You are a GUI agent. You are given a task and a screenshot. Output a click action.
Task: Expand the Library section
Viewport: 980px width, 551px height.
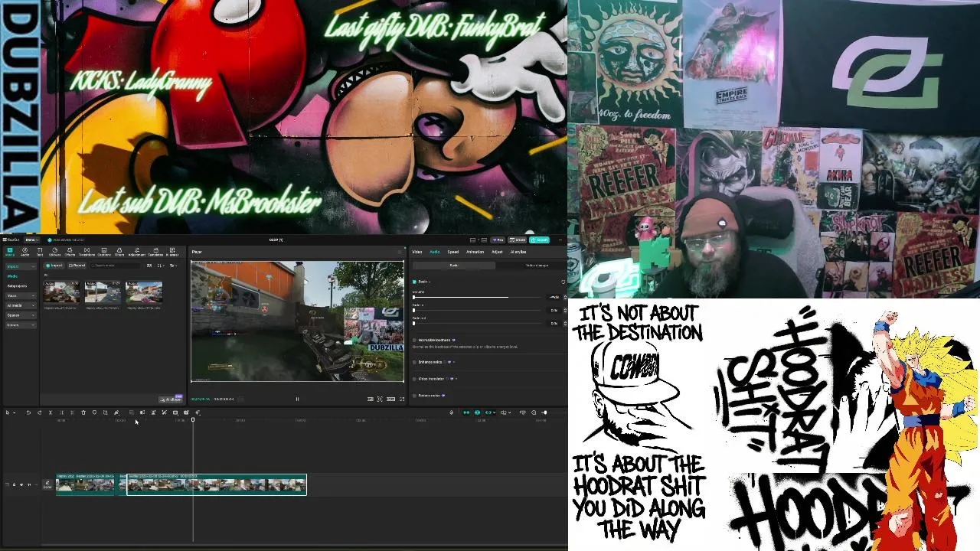(x=20, y=325)
